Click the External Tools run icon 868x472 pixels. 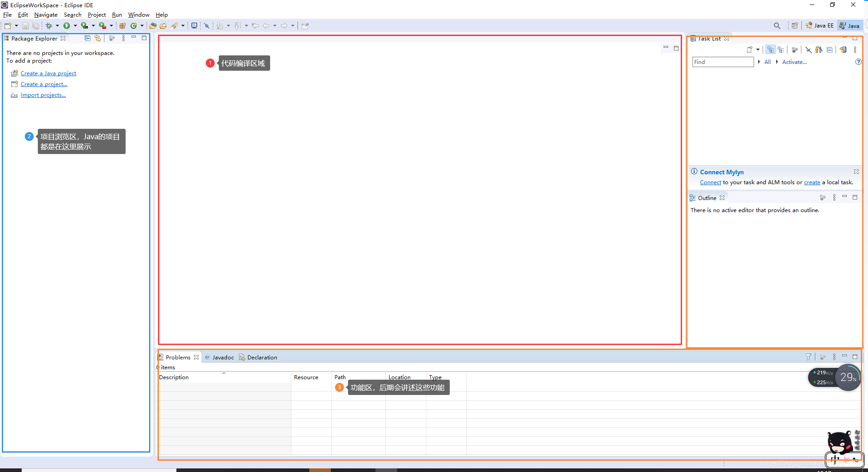click(103, 26)
